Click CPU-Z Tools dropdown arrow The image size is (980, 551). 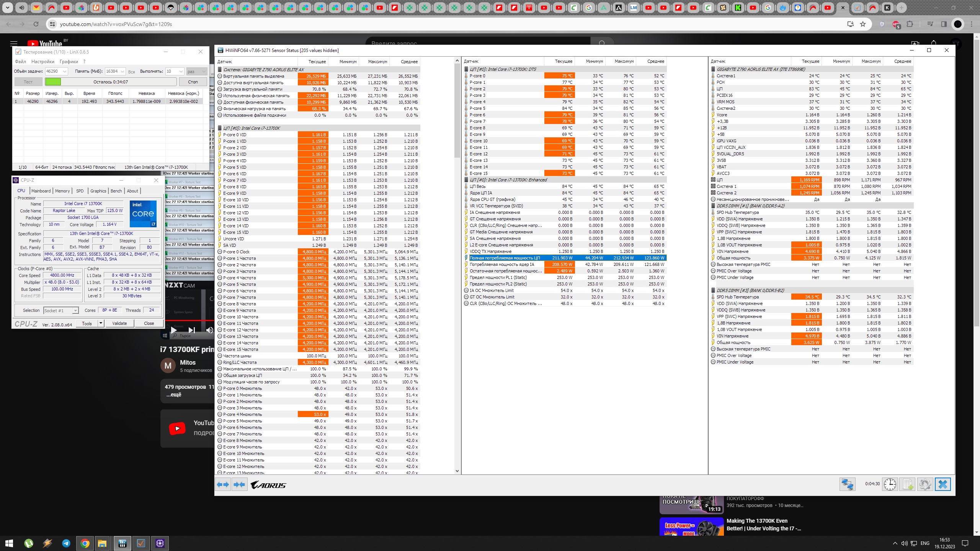[101, 323]
